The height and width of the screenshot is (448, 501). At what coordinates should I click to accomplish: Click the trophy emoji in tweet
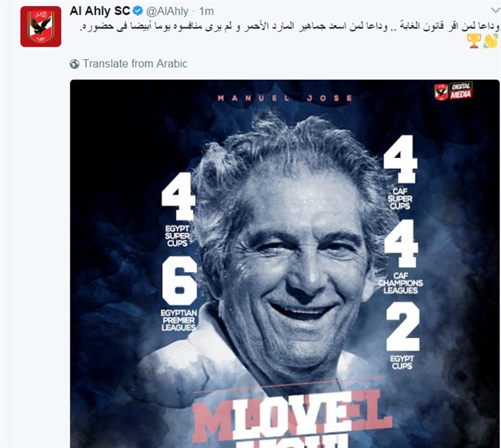(x=474, y=41)
